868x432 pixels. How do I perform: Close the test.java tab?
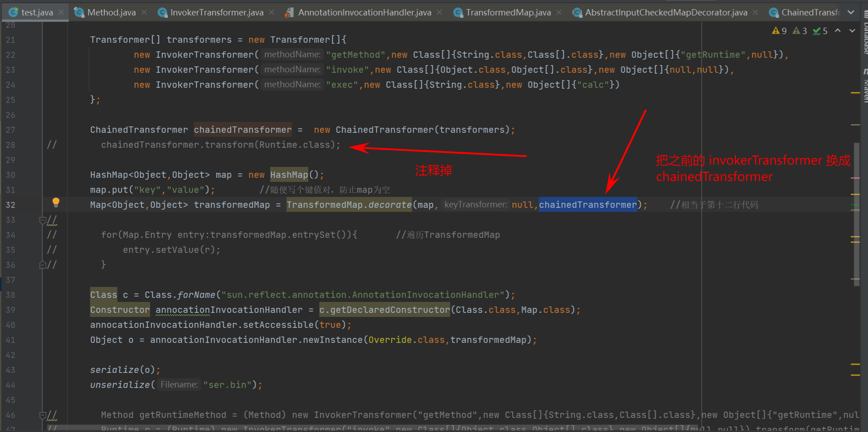tap(61, 12)
